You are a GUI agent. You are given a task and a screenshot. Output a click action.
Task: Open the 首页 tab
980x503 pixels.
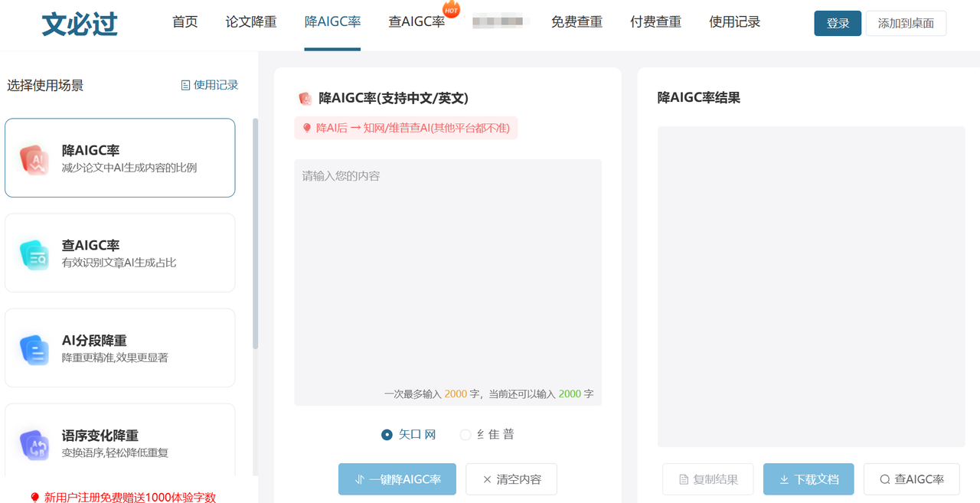tap(185, 22)
